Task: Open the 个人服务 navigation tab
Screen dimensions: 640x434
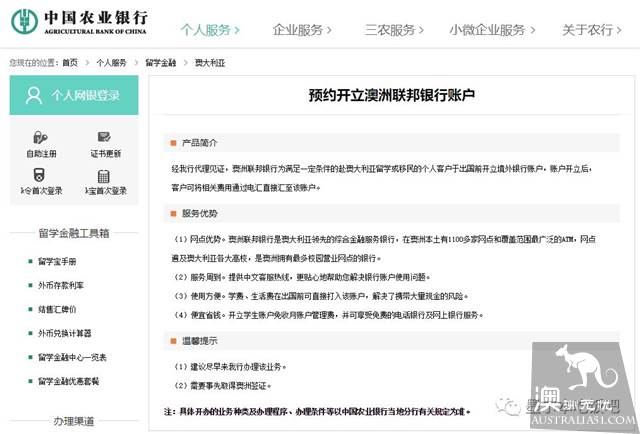Action: 210,30
